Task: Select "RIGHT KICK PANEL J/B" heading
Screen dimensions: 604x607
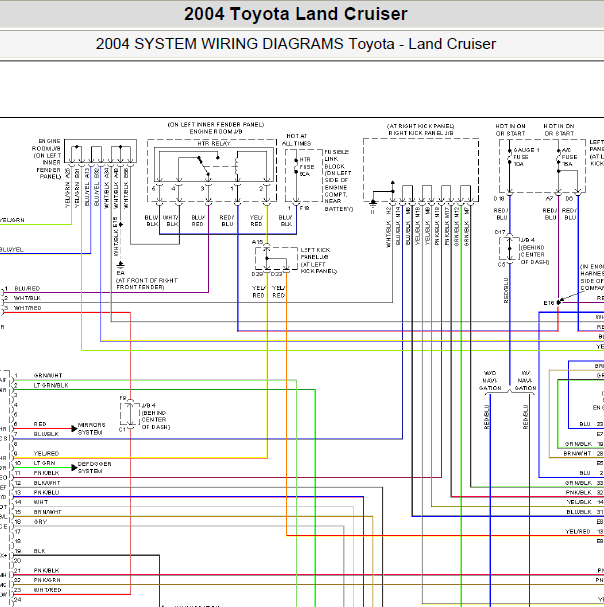Action: pyautogui.click(x=421, y=133)
